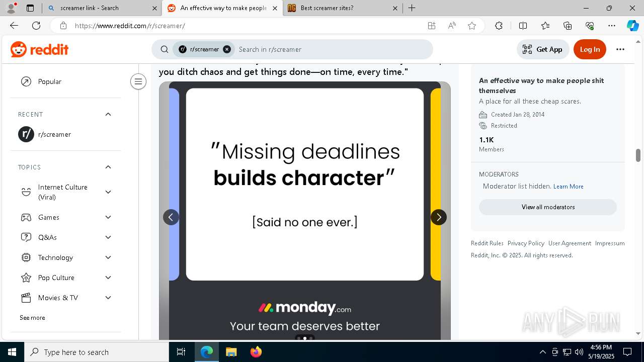Collapse the RECENT section
This screenshot has width=644, height=362.
pos(108,114)
